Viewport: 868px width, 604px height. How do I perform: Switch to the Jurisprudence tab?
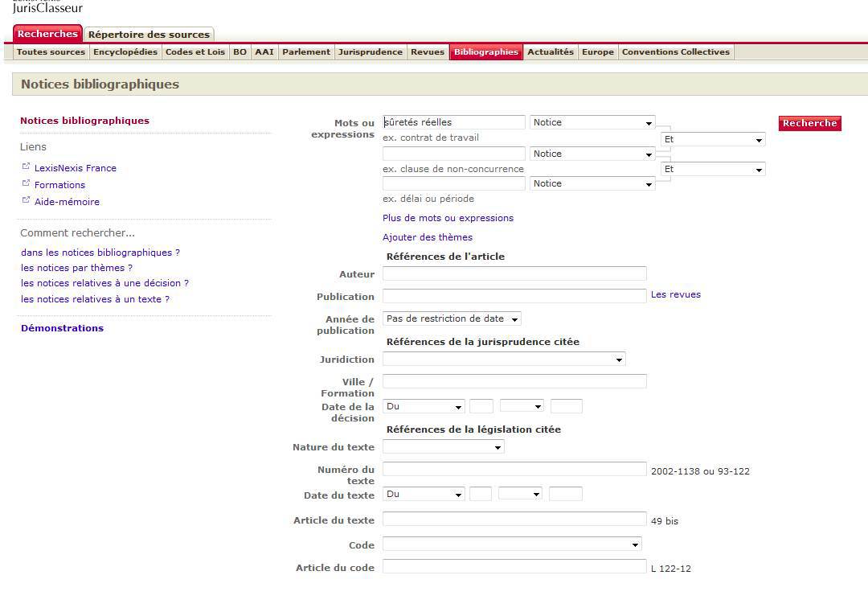click(x=370, y=52)
